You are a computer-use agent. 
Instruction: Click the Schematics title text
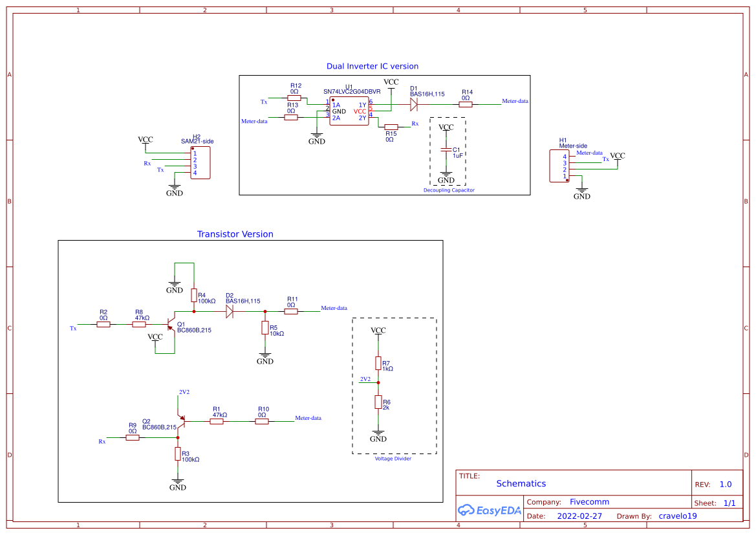[x=521, y=483]
